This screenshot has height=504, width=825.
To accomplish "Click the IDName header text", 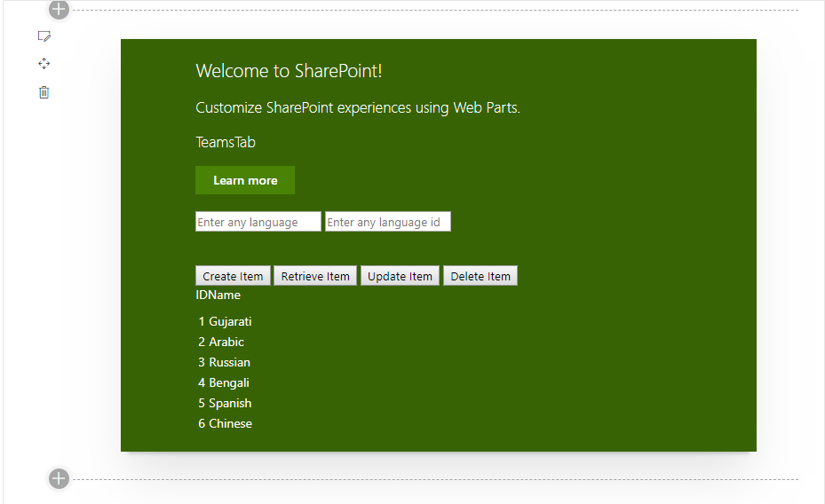I will [218, 295].
